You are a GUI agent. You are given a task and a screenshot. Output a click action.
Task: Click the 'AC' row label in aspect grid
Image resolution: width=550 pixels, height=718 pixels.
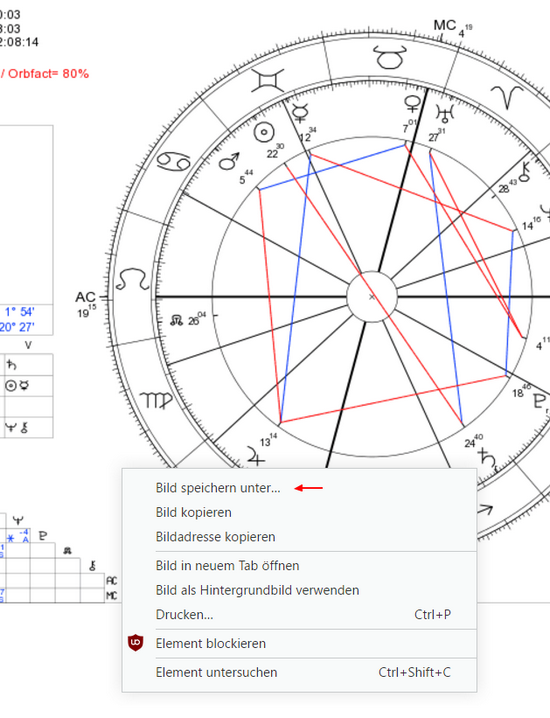click(x=112, y=581)
